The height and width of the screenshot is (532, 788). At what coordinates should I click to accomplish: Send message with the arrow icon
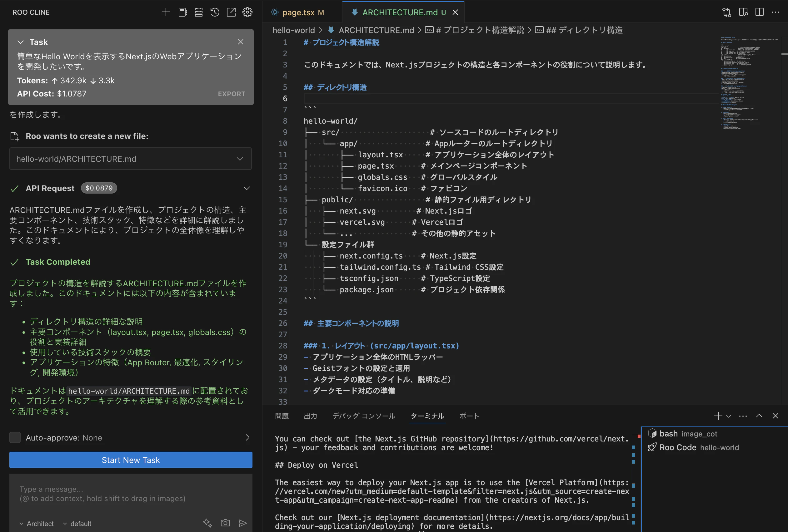[x=242, y=523]
